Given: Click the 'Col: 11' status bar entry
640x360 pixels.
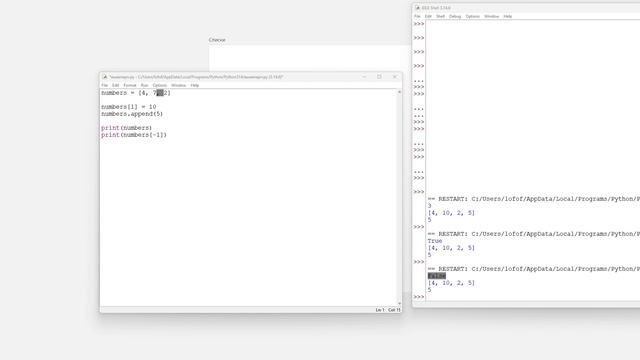Looking at the screenshot, I should (394, 310).
